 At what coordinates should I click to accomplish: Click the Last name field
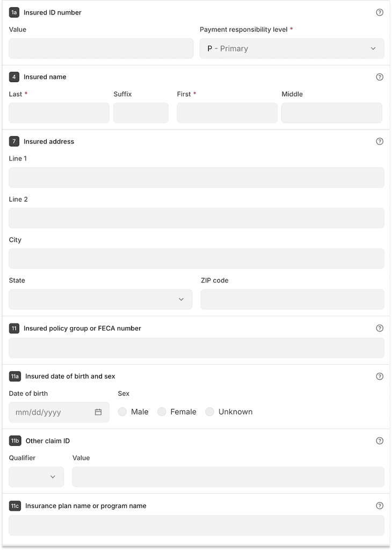click(x=59, y=113)
